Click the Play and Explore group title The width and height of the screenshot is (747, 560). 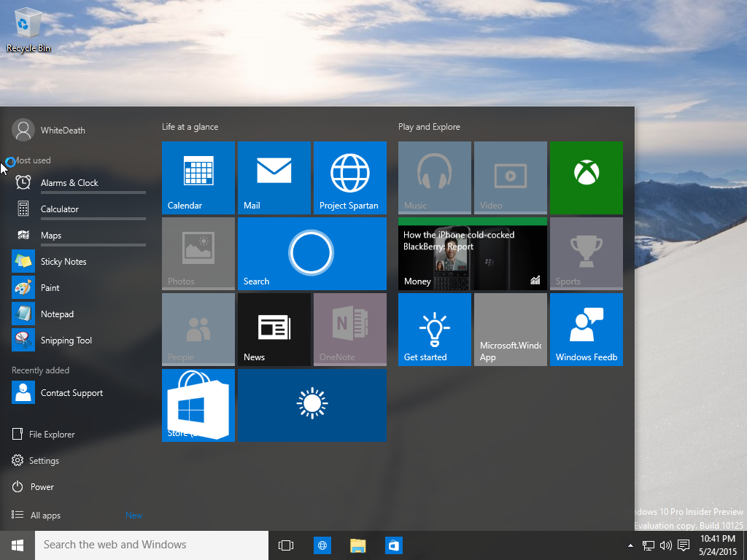pyautogui.click(x=429, y=127)
